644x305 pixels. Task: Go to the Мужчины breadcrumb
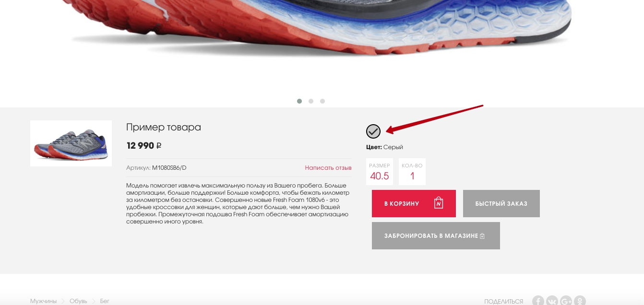click(x=43, y=301)
